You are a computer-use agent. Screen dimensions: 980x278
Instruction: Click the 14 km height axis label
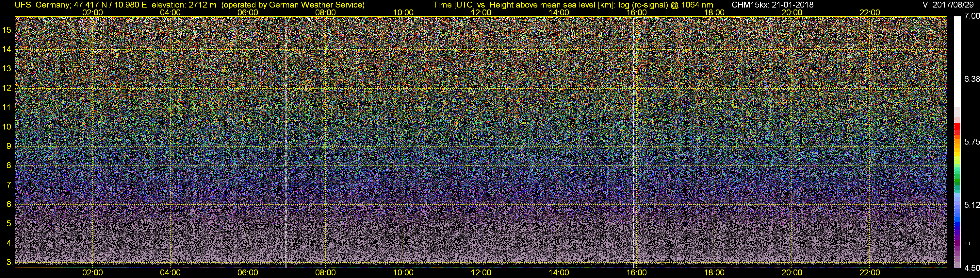[x=7, y=49]
